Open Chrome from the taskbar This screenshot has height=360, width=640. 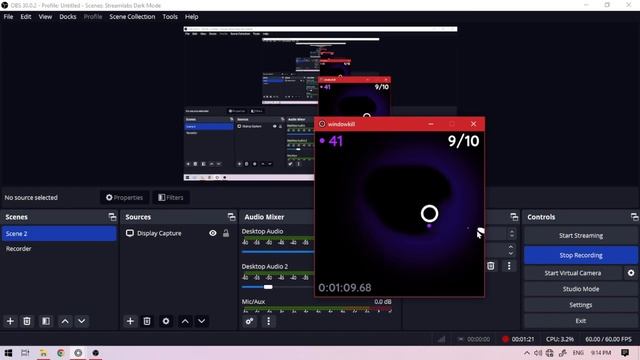coord(60,353)
